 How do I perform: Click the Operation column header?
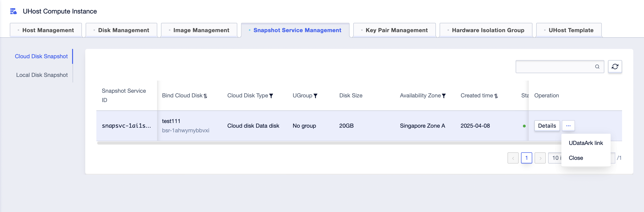[x=546, y=96]
